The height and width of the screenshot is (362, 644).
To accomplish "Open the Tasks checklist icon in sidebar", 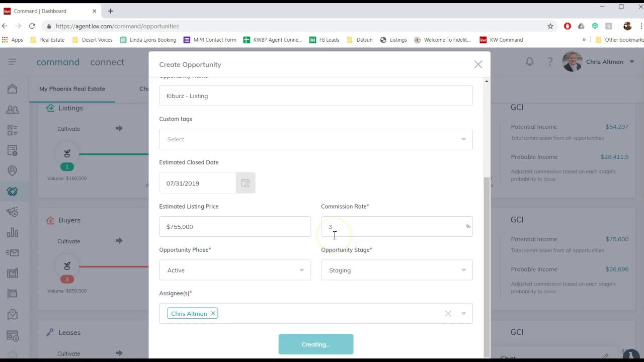I will [13, 130].
